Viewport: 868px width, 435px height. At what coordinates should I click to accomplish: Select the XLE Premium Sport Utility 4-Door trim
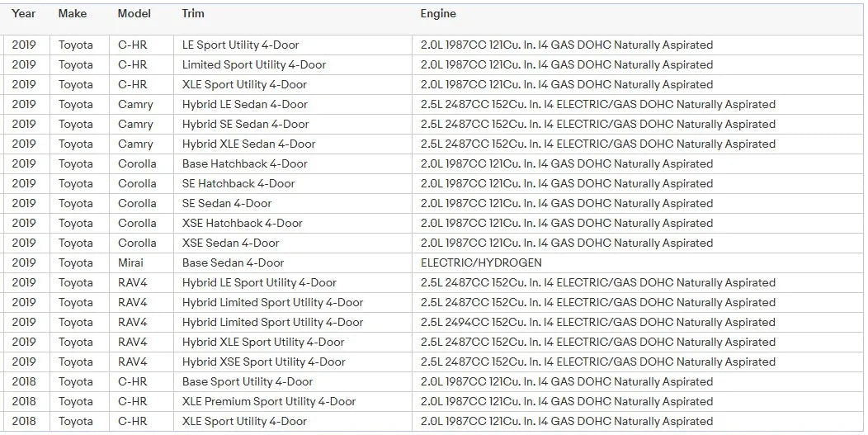269,402
